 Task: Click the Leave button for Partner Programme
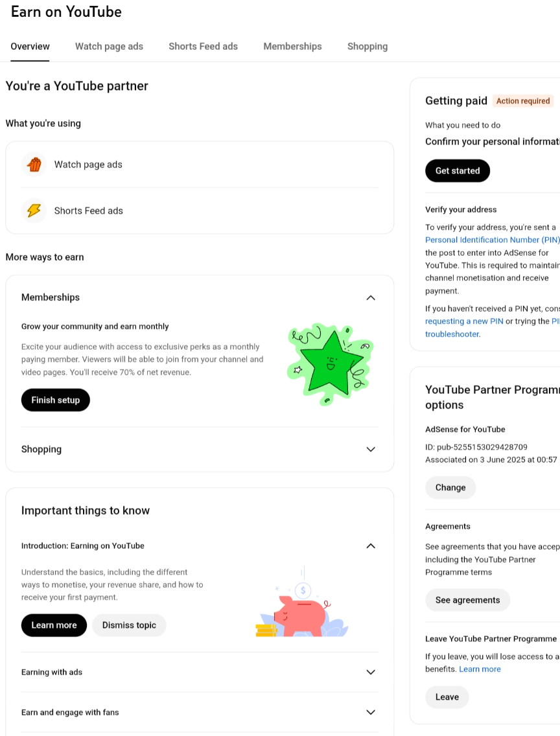tap(447, 697)
